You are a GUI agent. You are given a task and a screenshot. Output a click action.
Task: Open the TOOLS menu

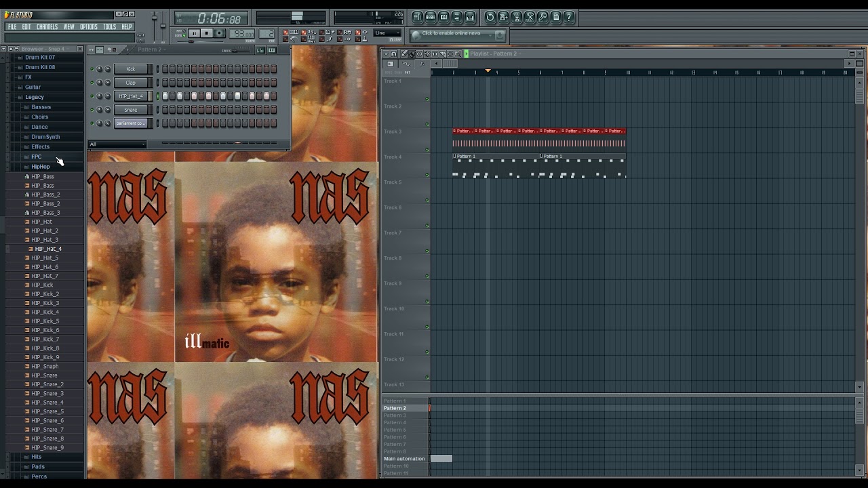109,27
